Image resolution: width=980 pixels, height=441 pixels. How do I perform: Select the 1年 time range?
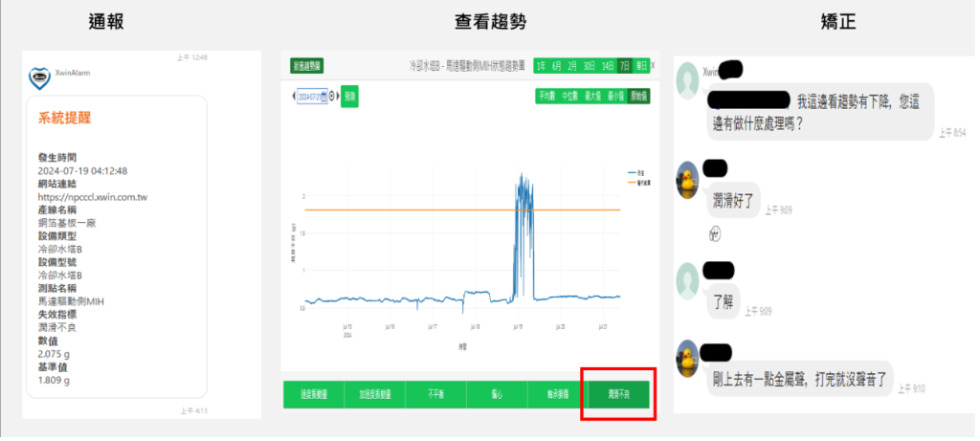542,65
